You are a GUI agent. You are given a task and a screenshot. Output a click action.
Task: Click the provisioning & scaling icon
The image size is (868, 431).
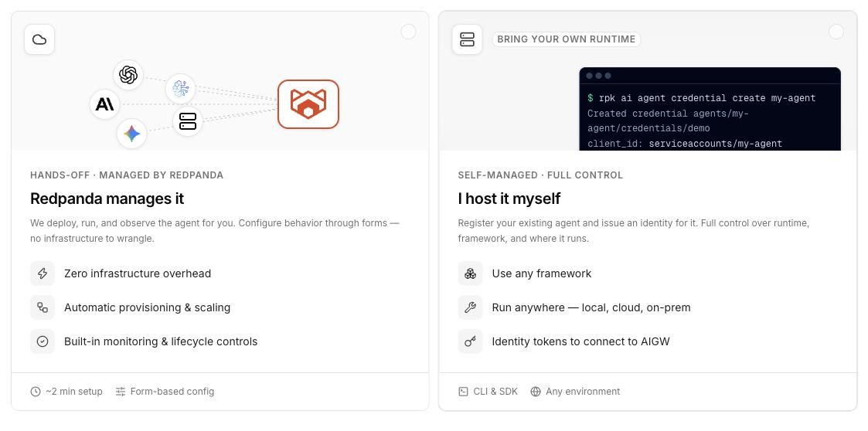click(43, 307)
